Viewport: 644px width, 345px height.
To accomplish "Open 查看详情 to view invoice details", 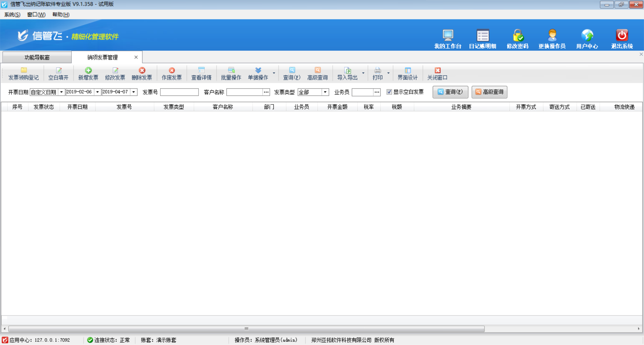I will [x=201, y=73].
